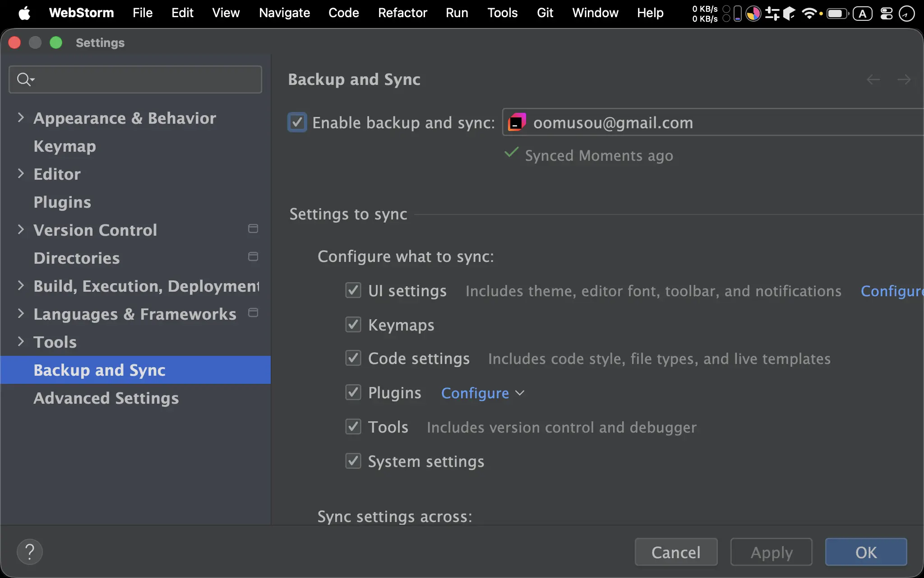Image resolution: width=924 pixels, height=578 pixels.
Task: Click the Cancel button
Action: click(676, 552)
